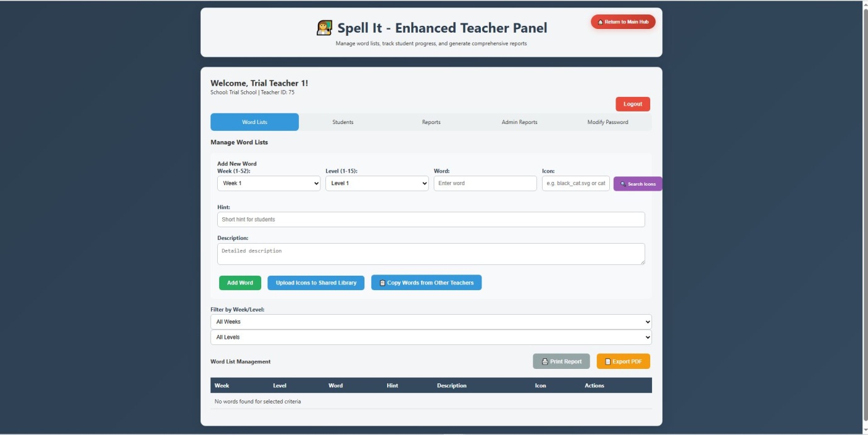
Task: Focus the Icon filename input field
Action: pos(575,183)
